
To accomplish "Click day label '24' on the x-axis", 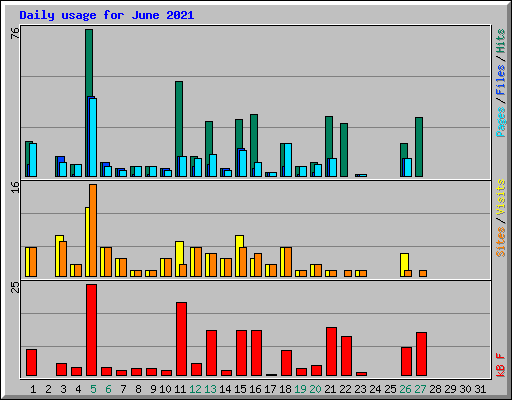I will [375, 389].
